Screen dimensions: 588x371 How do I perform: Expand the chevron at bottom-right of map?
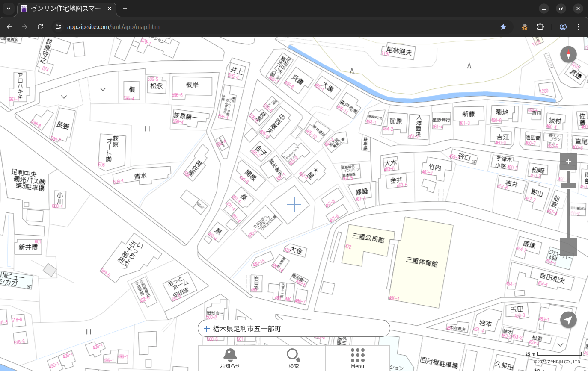click(560, 345)
